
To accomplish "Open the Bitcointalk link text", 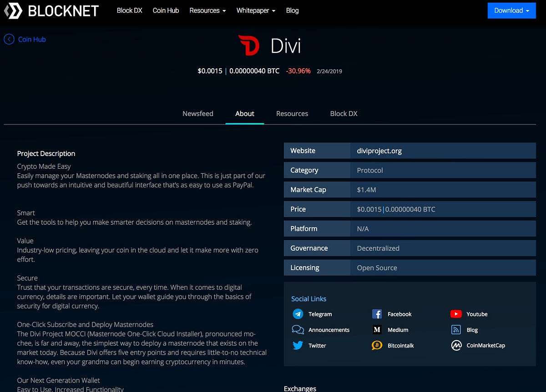I will point(401,346).
